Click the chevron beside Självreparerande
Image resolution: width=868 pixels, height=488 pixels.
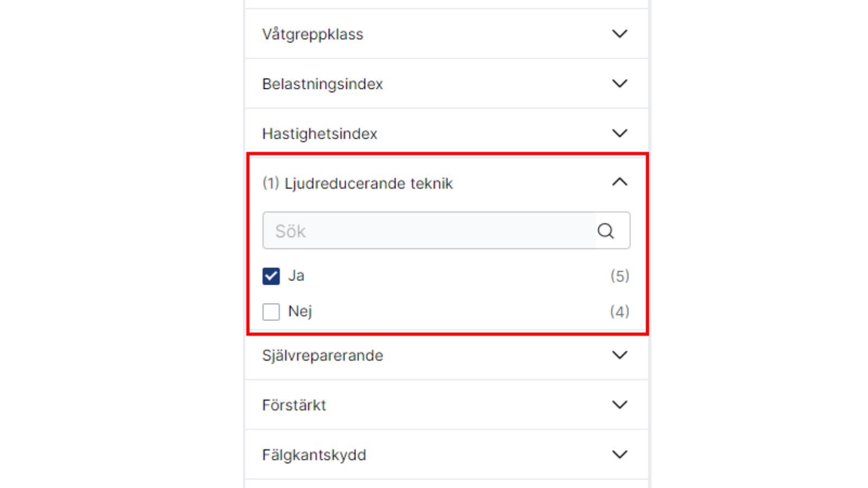pyautogui.click(x=619, y=355)
